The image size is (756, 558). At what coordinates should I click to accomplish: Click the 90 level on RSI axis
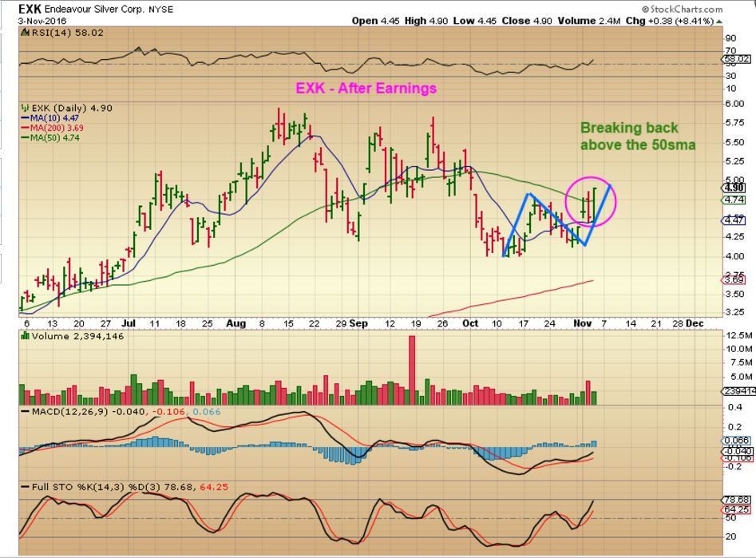[731, 38]
